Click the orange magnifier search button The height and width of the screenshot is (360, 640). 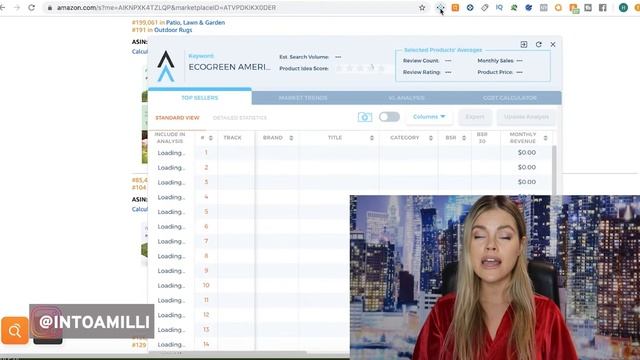tap(15, 330)
